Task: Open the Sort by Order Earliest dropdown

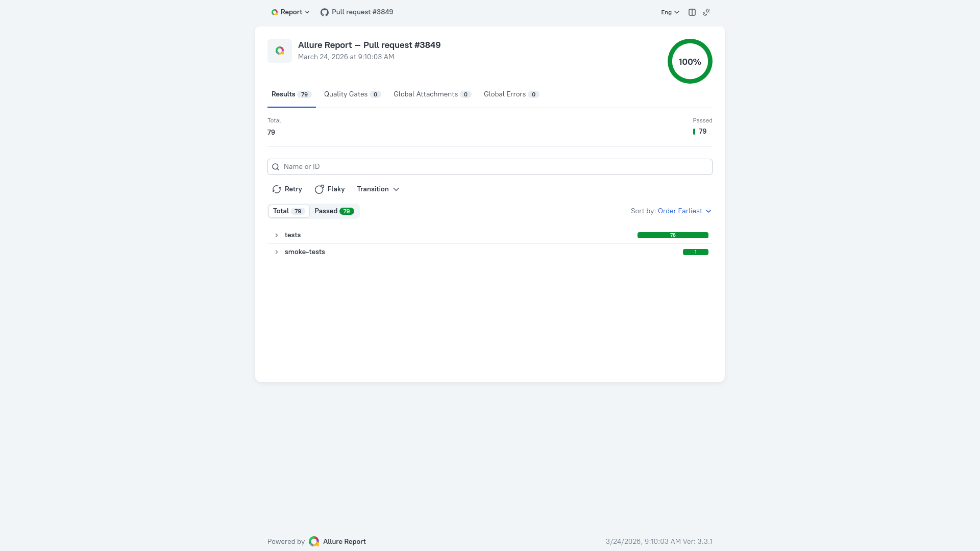Action: (684, 211)
